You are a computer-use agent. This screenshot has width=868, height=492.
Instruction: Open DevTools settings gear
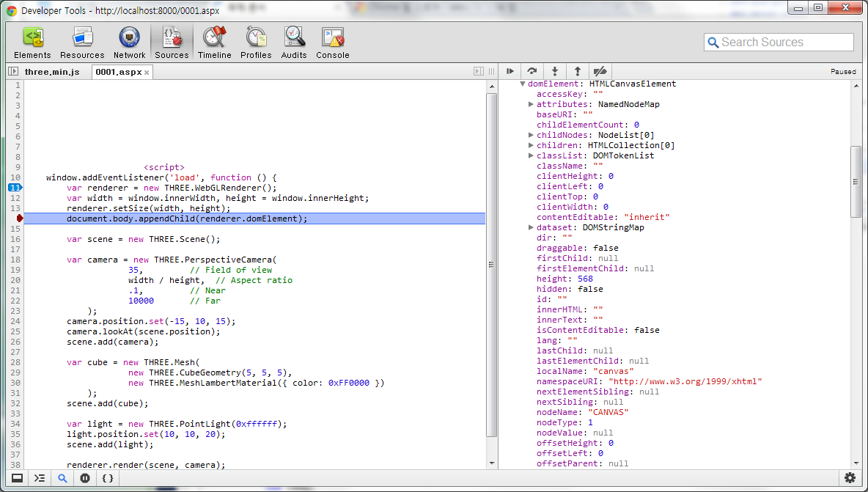tap(850, 477)
